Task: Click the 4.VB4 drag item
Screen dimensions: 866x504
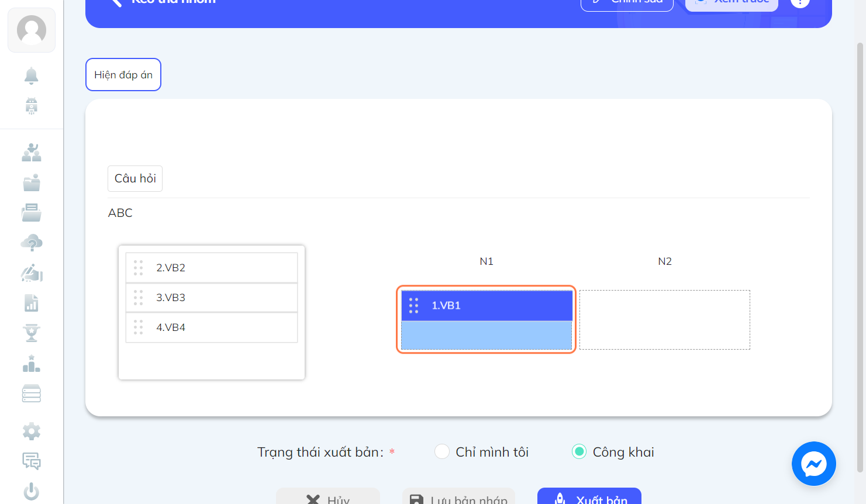Action: pyautogui.click(x=212, y=327)
